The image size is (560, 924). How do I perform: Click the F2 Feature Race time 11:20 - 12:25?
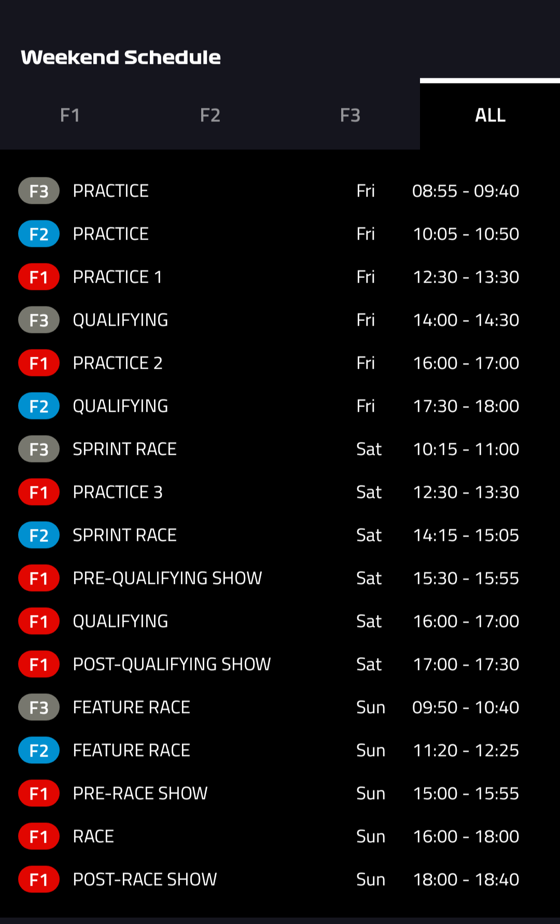(466, 750)
